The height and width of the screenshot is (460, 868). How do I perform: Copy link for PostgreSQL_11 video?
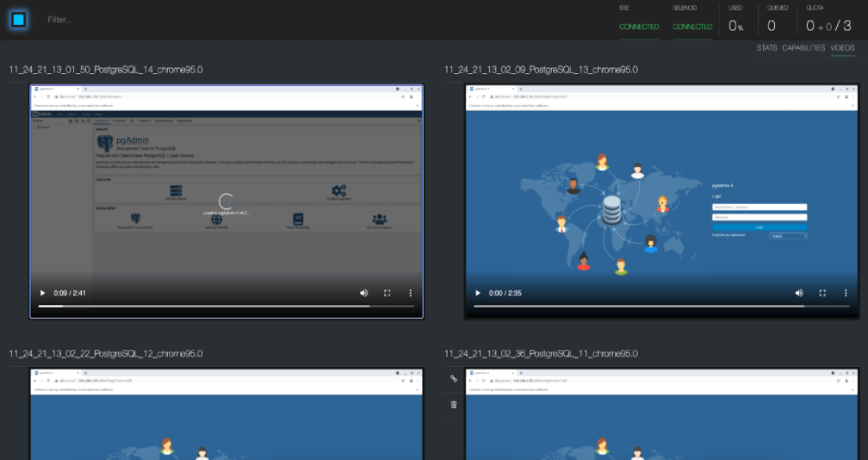(x=454, y=379)
